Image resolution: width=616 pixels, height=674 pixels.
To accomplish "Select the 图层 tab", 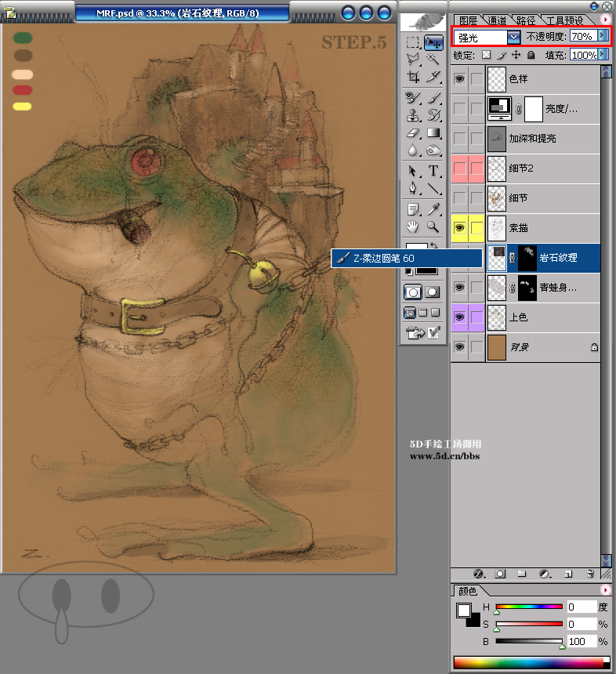I will (x=468, y=20).
